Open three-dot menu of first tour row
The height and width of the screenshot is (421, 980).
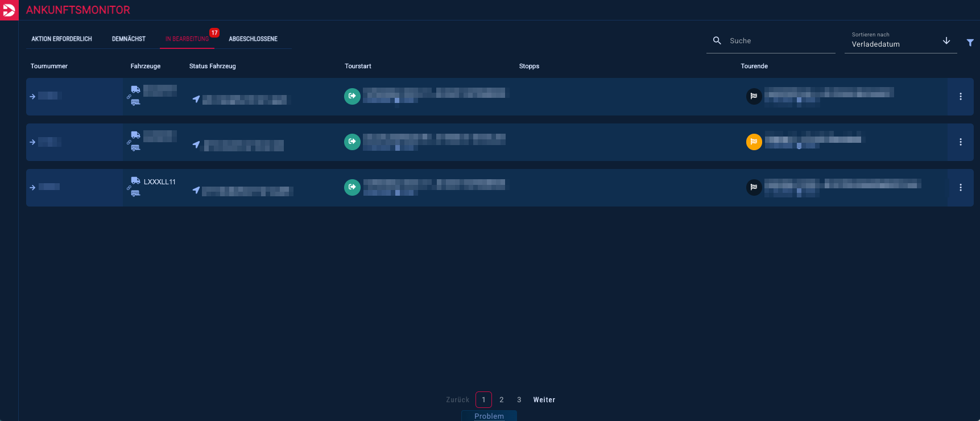click(x=960, y=97)
